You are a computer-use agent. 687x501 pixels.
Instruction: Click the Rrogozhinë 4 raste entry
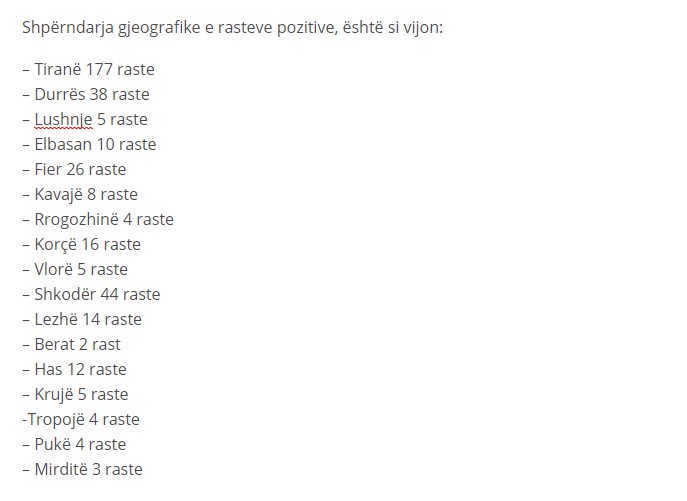(x=98, y=219)
